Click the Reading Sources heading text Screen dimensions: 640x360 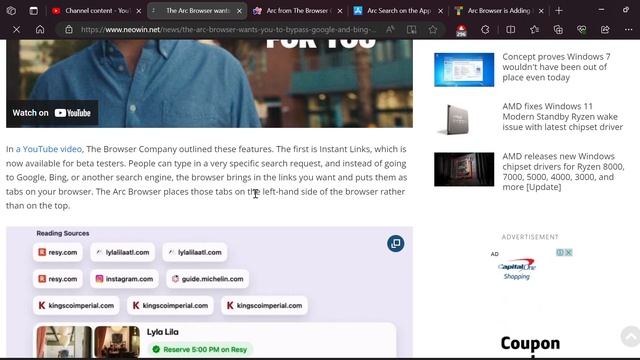pos(63,233)
